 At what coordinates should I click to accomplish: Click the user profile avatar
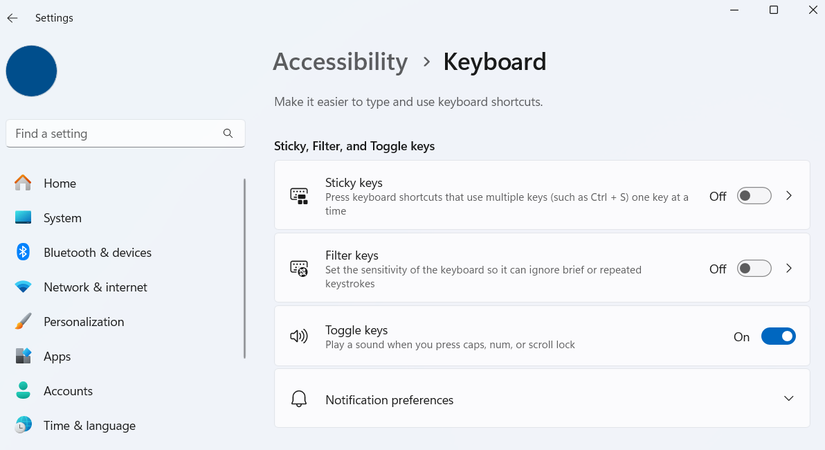(x=31, y=71)
